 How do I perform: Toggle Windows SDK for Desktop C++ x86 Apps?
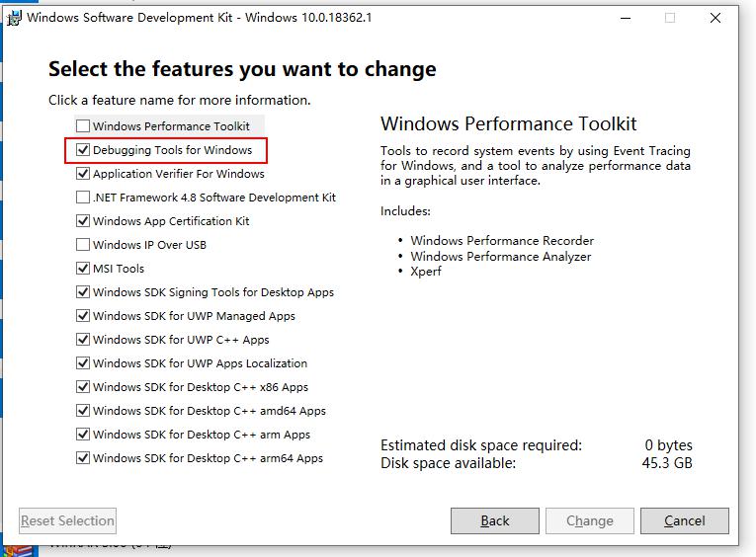pos(83,386)
